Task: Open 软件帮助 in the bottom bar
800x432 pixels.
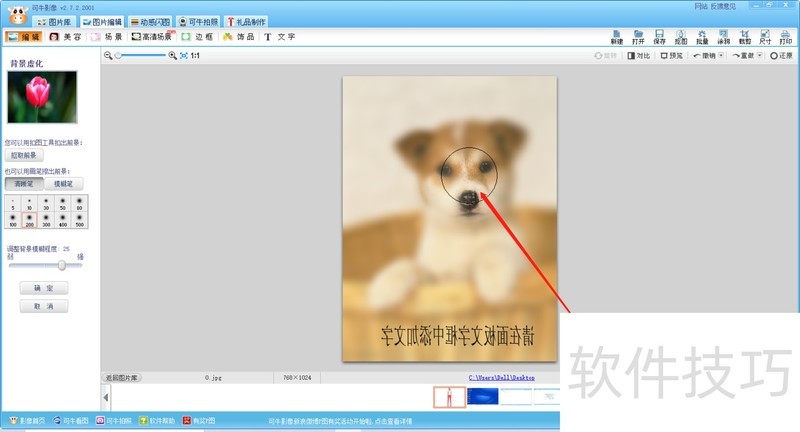Action: point(157,421)
